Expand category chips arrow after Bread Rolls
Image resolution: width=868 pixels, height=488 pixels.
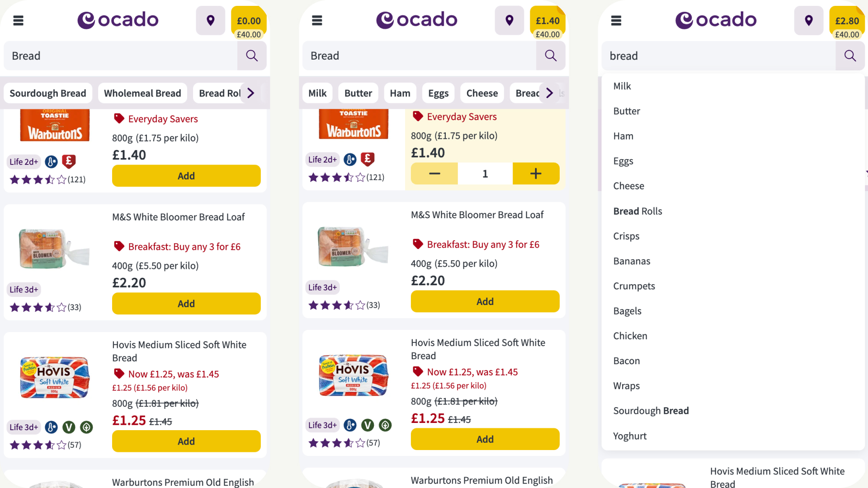click(x=250, y=93)
